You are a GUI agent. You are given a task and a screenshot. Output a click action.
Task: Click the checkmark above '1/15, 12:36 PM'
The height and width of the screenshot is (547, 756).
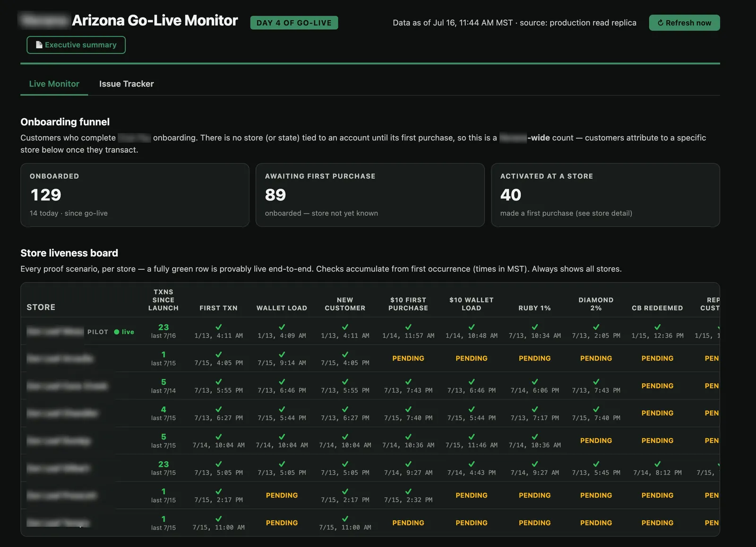point(657,327)
